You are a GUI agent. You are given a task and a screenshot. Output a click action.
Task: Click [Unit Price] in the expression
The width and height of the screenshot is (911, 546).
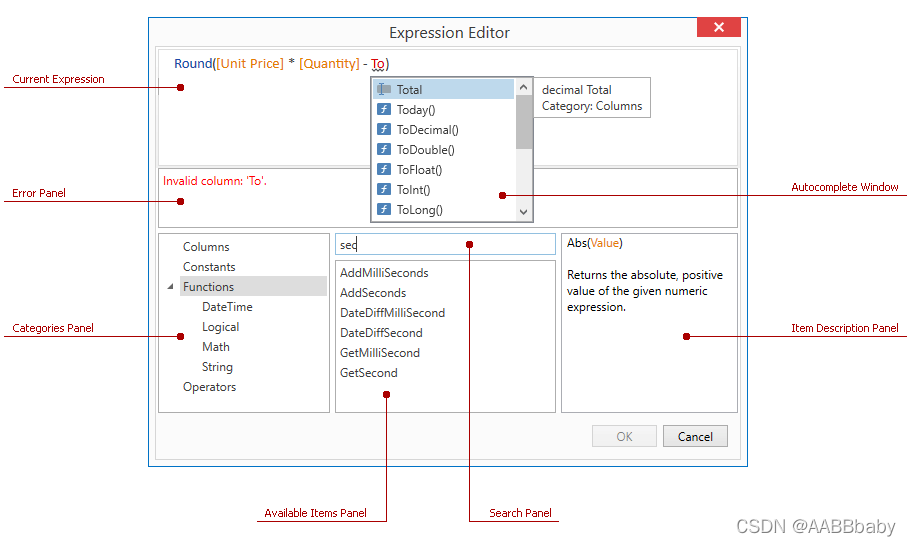click(250, 63)
